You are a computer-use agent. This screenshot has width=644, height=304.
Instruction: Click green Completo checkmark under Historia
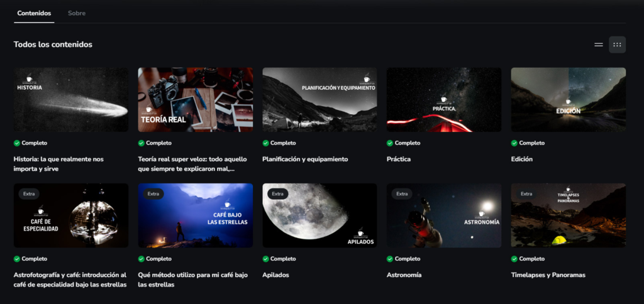coord(17,143)
